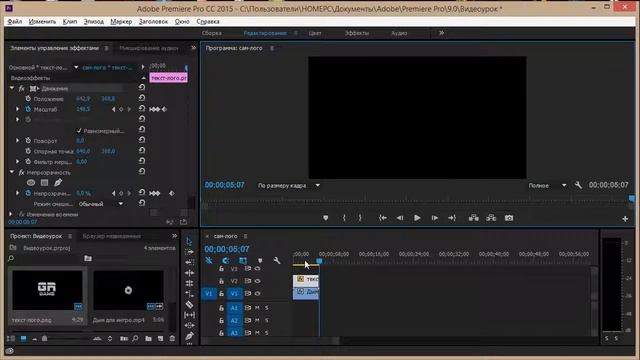Expand the Rotation property

coord(17,140)
